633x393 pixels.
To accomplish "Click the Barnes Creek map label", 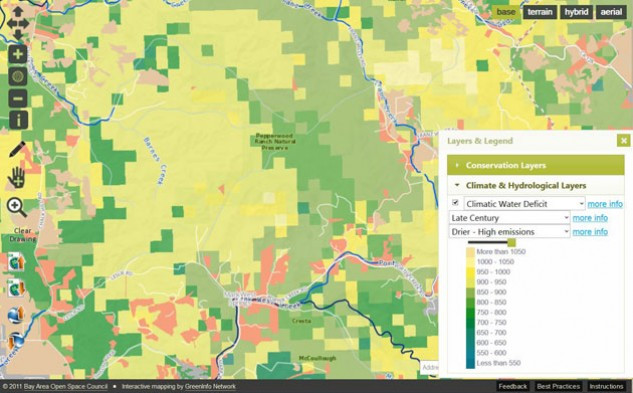I will click(155, 161).
